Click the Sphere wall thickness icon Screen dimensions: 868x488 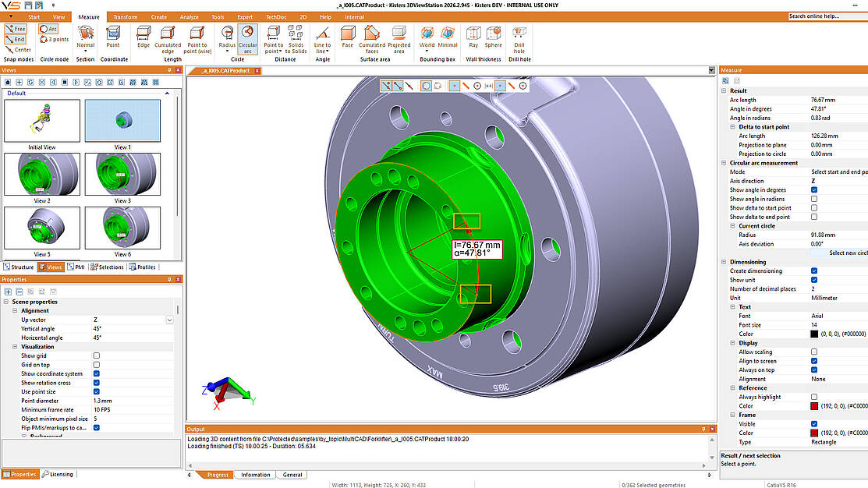(493, 37)
